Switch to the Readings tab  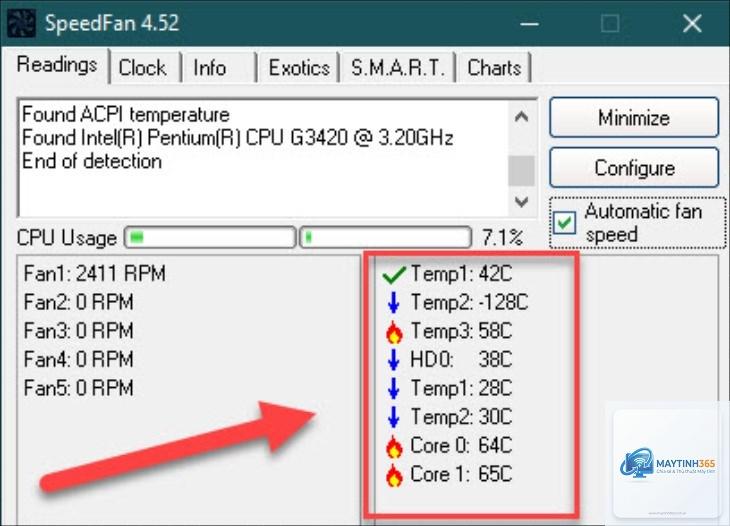[57, 65]
